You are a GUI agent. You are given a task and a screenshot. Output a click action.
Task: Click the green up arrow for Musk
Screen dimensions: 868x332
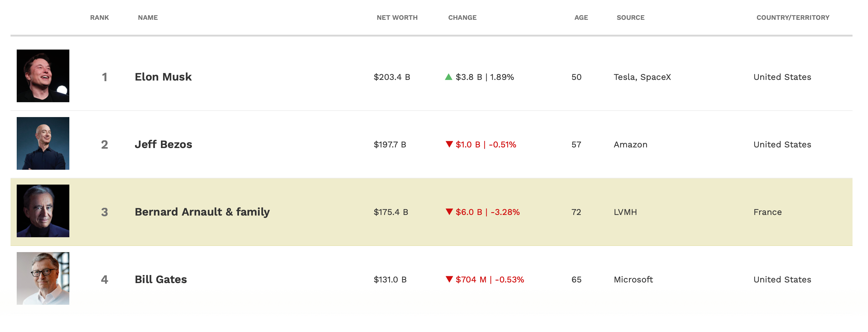click(x=448, y=77)
